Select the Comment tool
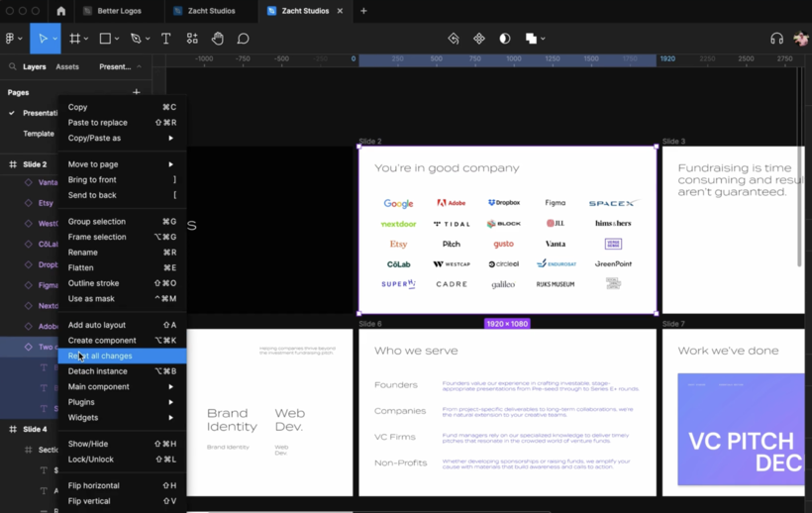This screenshot has height=513, width=812. pyautogui.click(x=243, y=39)
